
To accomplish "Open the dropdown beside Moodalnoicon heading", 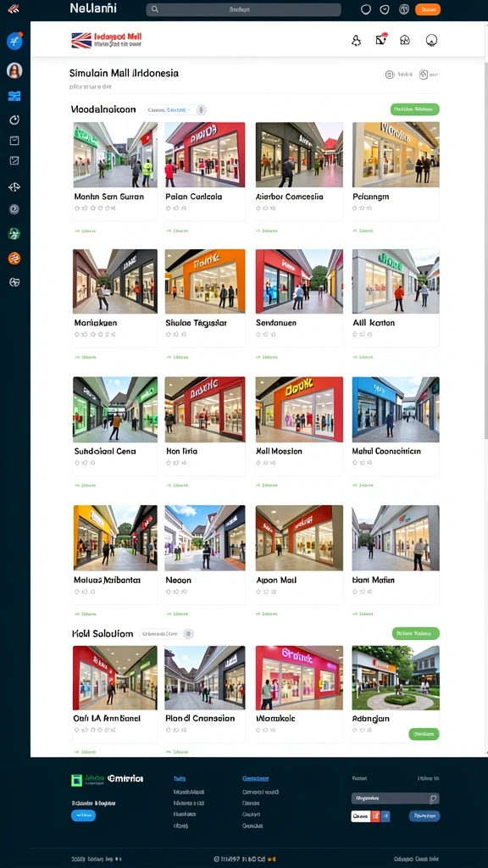I will 169,109.
